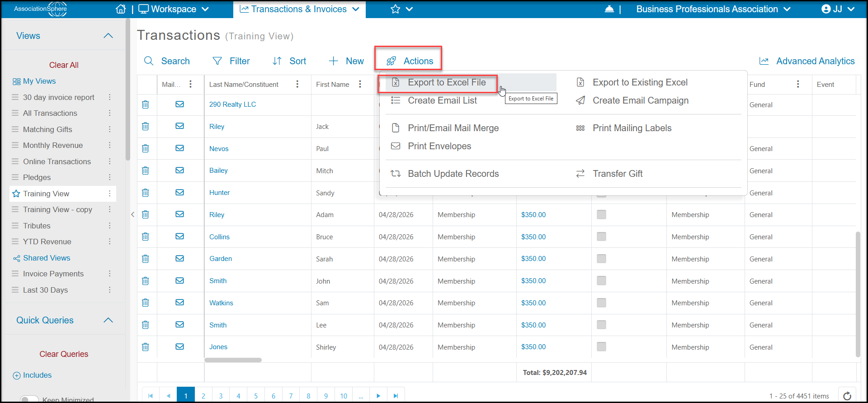Image resolution: width=868 pixels, height=403 pixels.
Task: Toggle checkbox in Jones Shirley row
Action: [x=601, y=347]
